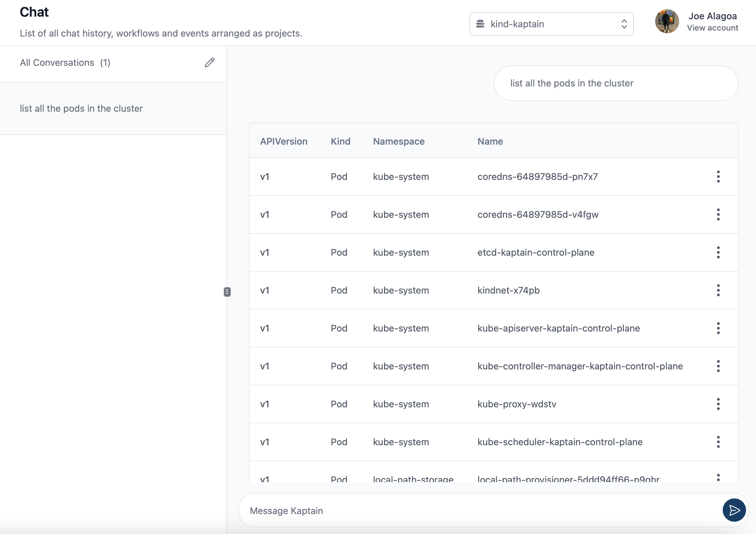Select the 'list all the pods' conversation
756x534 pixels.
point(81,108)
